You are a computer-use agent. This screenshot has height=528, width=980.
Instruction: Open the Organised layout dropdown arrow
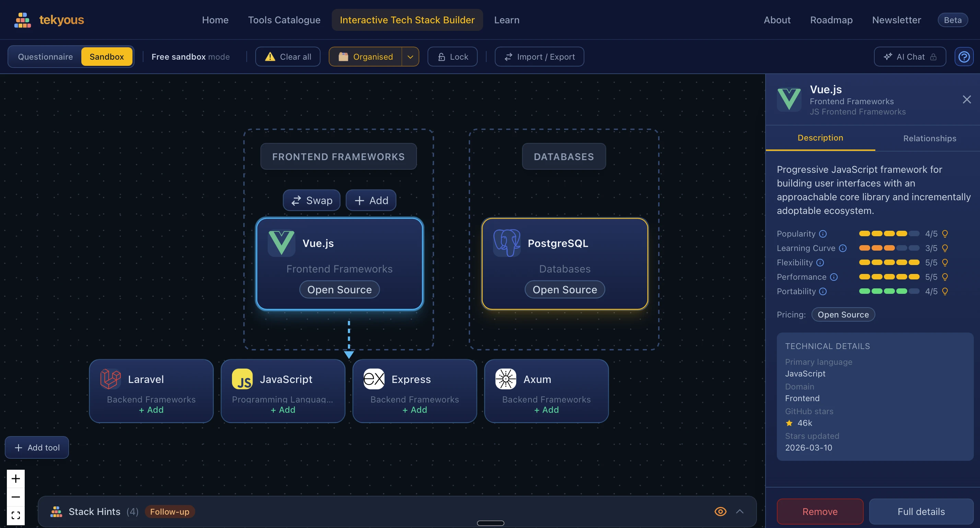pos(410,57)
